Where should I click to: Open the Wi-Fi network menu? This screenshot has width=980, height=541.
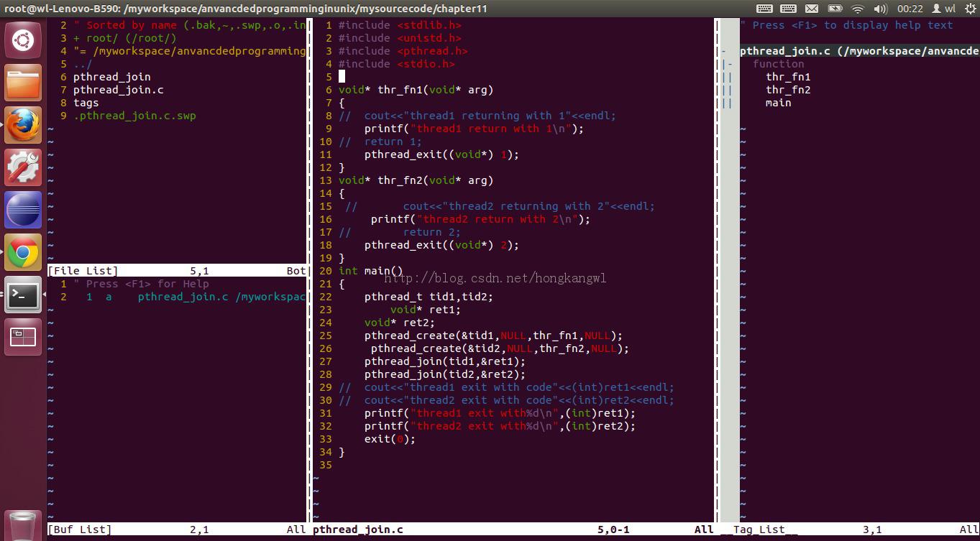(x=857, y=9)
